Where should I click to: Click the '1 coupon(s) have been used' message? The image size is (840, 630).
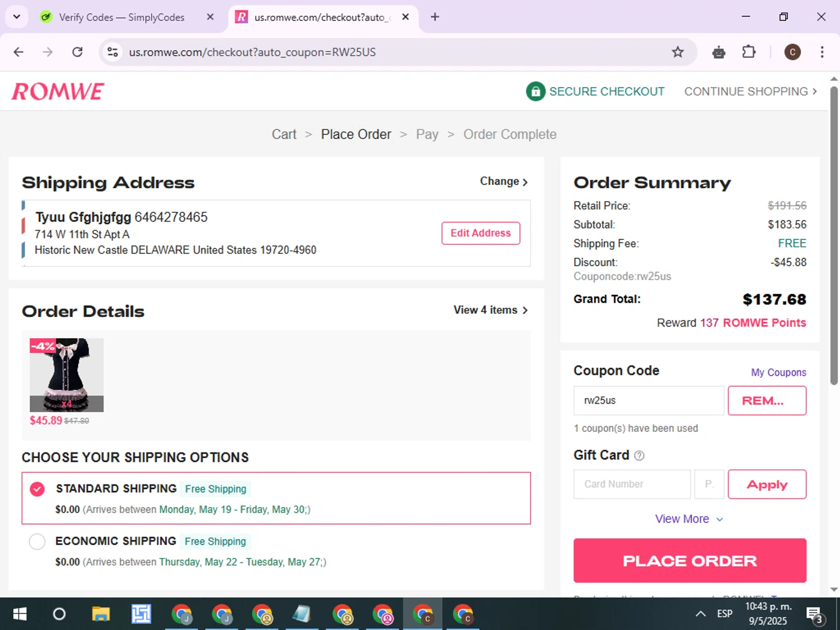636,428
